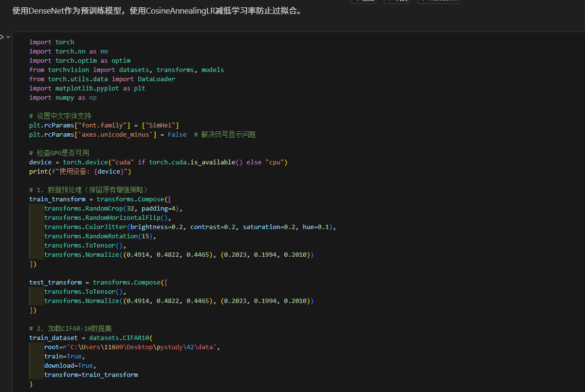This screenshot has width=585, height=392.
Task: Click the 'from torch.utils.data import DataLoader' line
Action: 102,79
